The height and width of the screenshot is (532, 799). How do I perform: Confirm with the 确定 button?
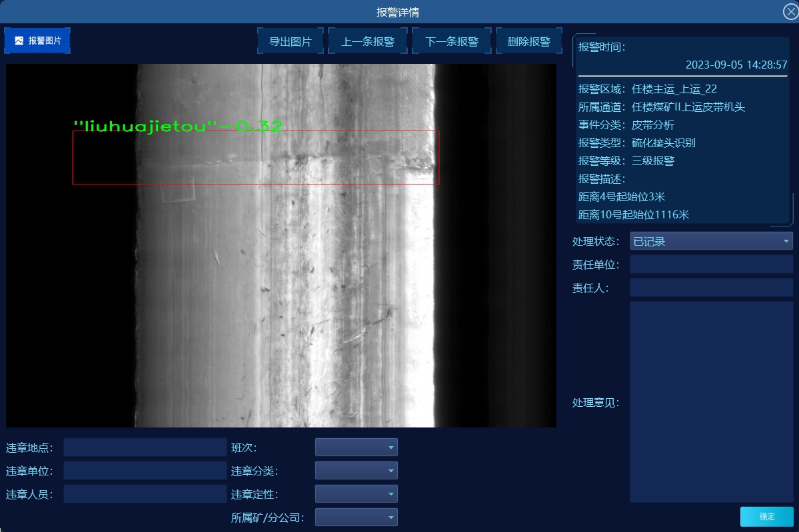pyautogui.click(x=767, y=516)
